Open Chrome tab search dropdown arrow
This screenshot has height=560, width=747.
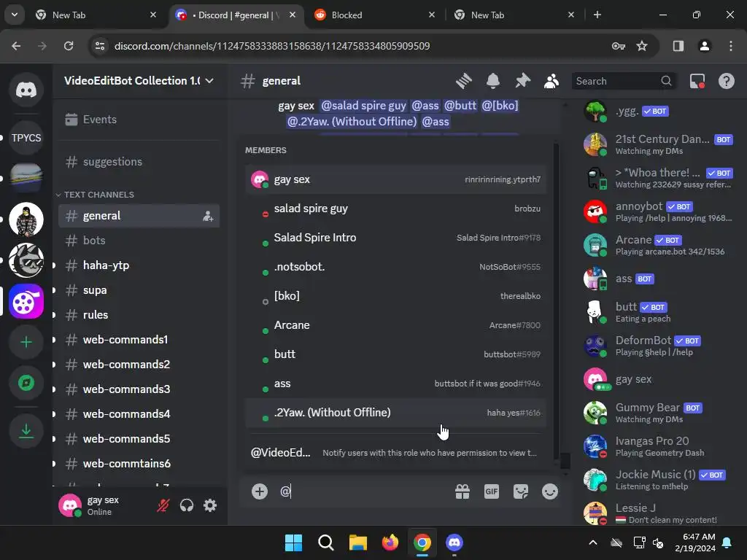15,15
